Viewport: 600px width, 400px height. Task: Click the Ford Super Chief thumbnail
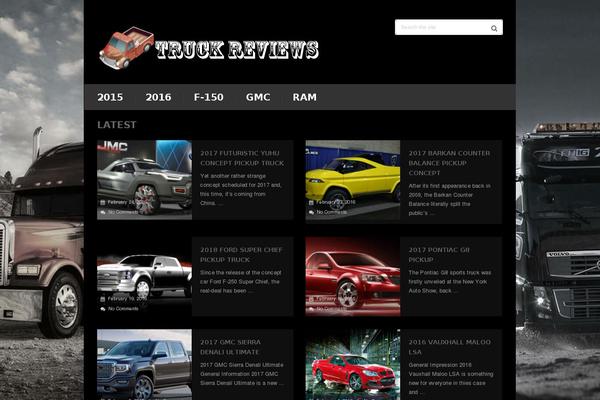[x=144, y=276]
